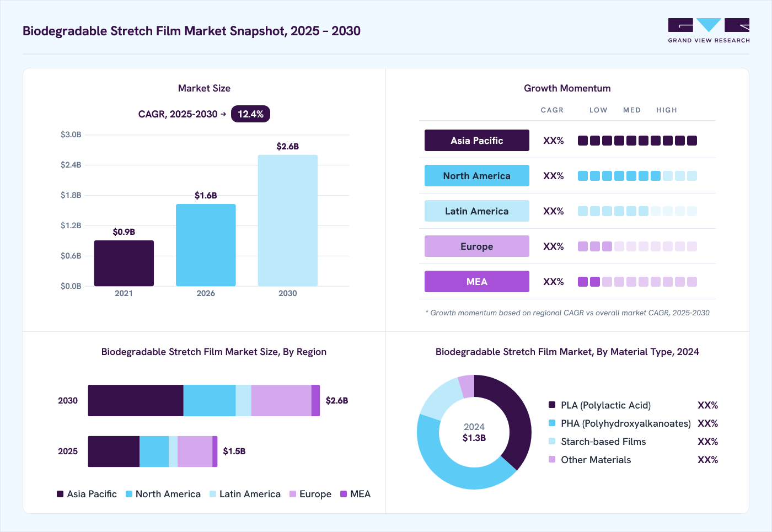Click the "$3.0B" y-axis label
Screen dimensions: 772x532
tap(71, 135)
